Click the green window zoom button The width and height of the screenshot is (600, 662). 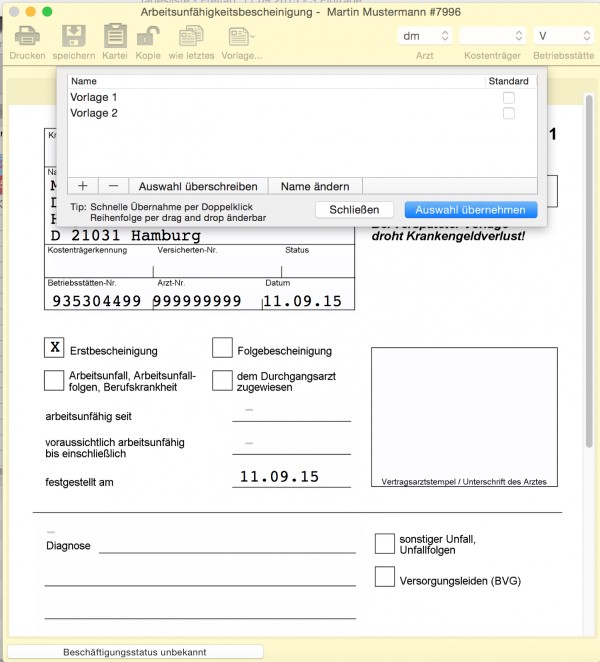point(47,11)
